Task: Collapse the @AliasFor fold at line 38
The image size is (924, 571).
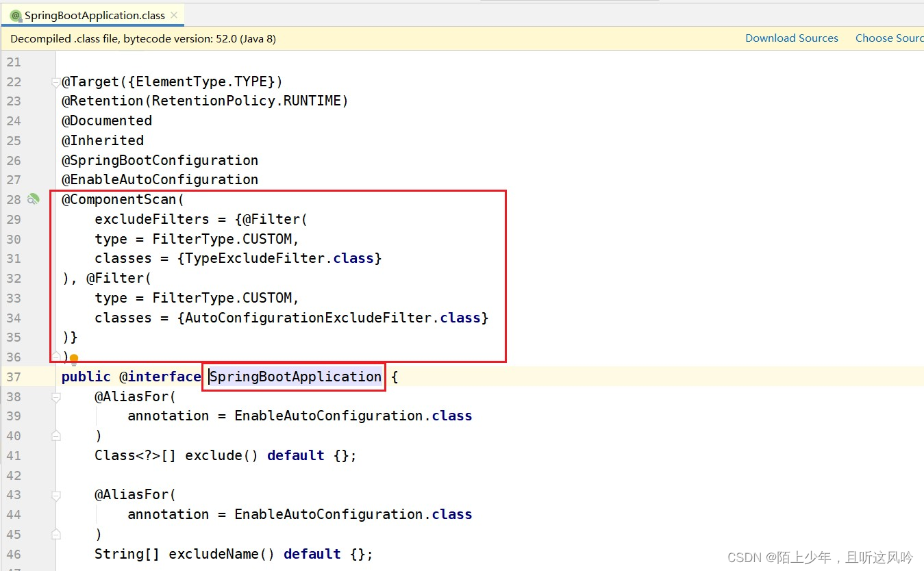Action: tap(55, 396)
